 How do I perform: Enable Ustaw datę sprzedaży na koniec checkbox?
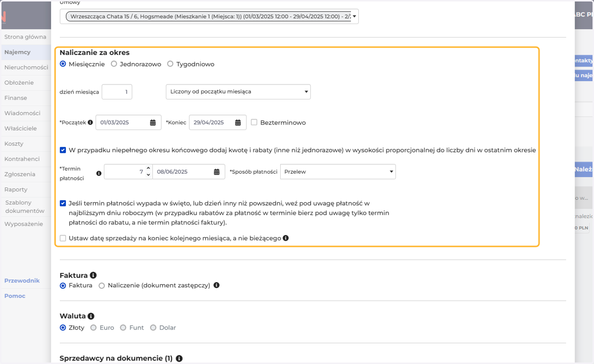tap(63, 238)
